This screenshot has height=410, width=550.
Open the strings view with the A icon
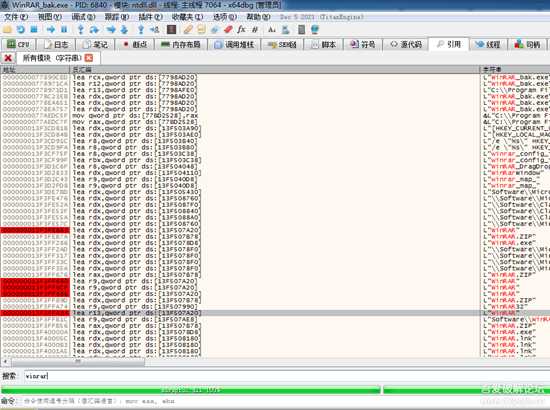pos(272,30)
